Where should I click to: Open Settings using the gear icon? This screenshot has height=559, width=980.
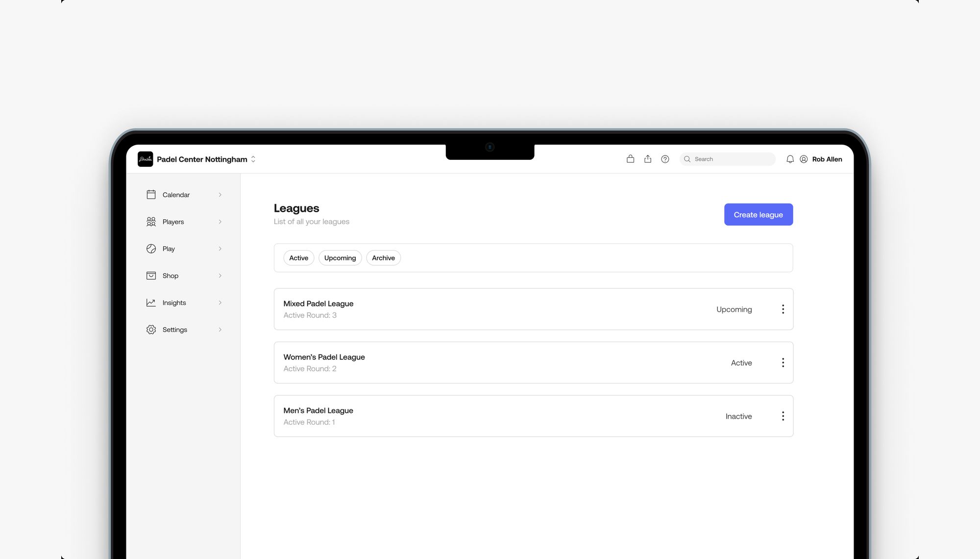[151, 329]
